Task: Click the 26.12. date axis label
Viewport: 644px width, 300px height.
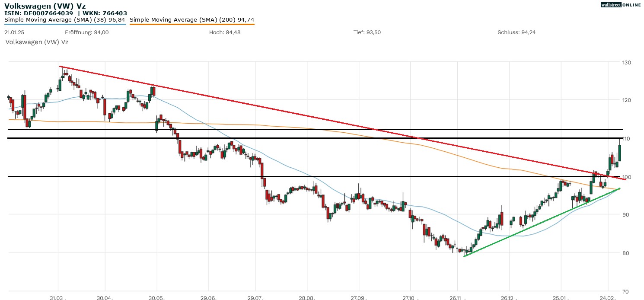Action: (509, 298)
